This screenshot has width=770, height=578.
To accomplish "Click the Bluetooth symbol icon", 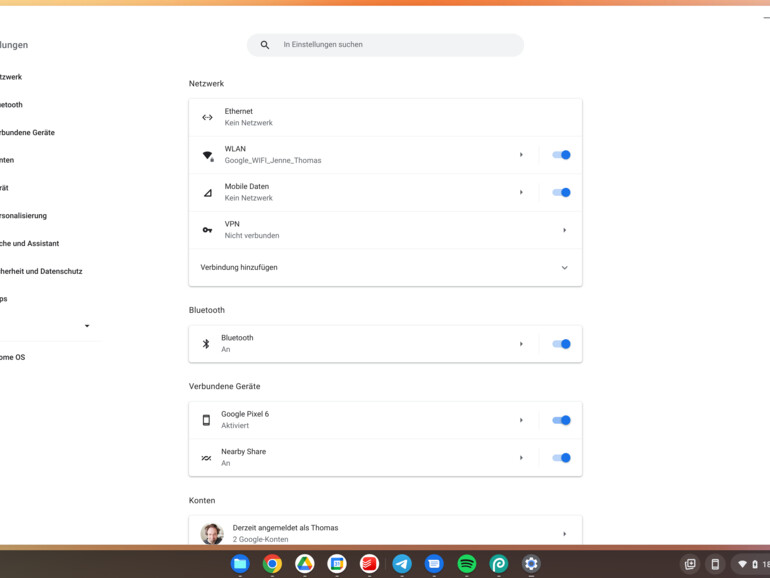I will tap(206, 344).
